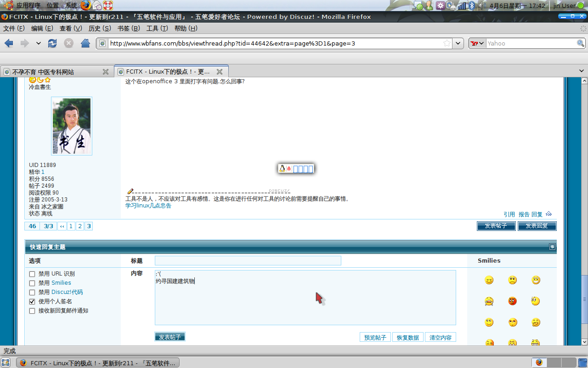This screenshot has width=588, height=368.
Task: Click the 报告 link
Action: pyautogui.click(x=524, y=214)
